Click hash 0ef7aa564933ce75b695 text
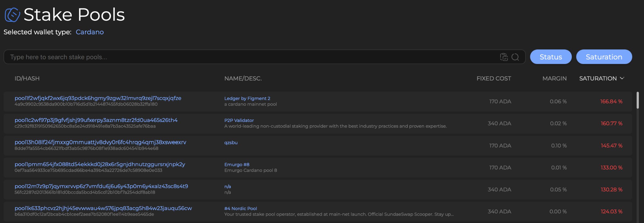This screenshot has width=644, height=223. click(88, 170)
